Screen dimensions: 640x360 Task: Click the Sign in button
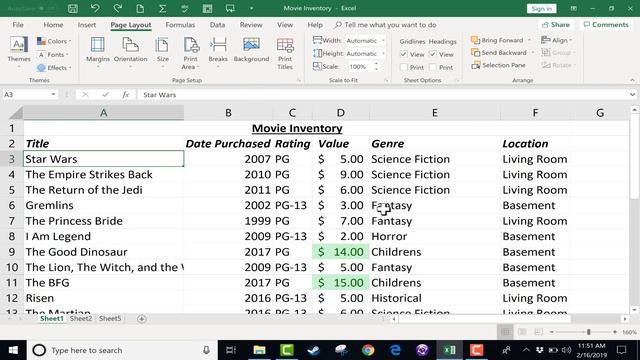(541, 9)
